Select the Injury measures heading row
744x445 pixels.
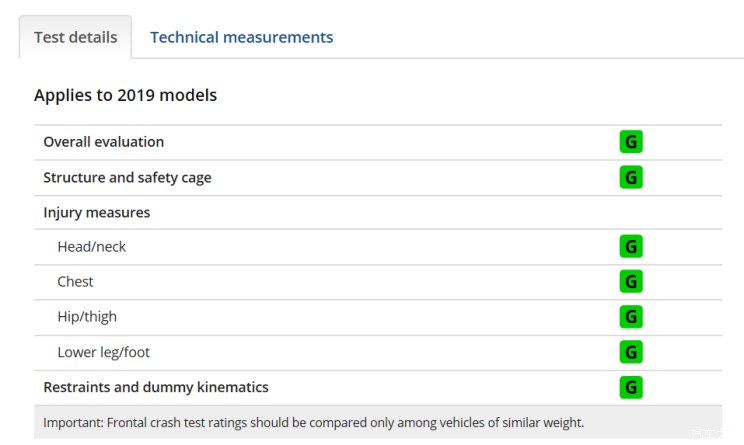pyautogui.click(x=378, y=213)
